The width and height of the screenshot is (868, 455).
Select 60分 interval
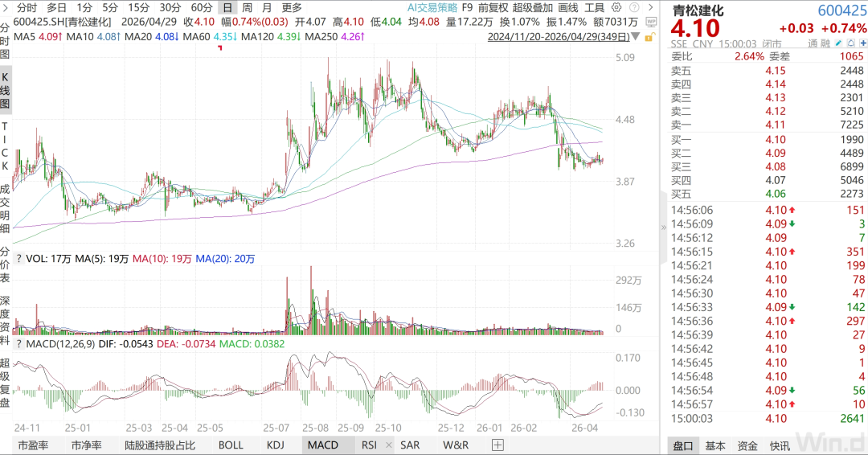point(202,7)
